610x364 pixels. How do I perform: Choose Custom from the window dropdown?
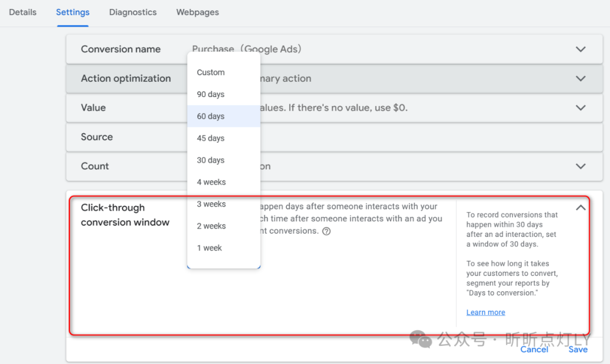pos(211,72)
